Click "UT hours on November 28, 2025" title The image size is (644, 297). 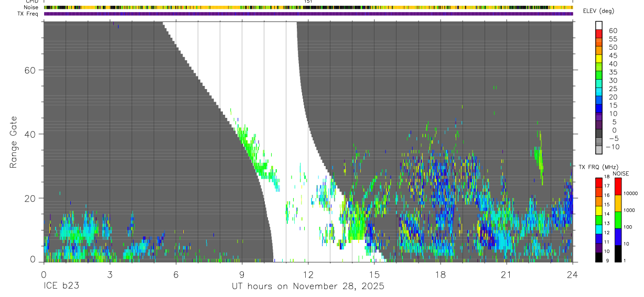point(308,287)
